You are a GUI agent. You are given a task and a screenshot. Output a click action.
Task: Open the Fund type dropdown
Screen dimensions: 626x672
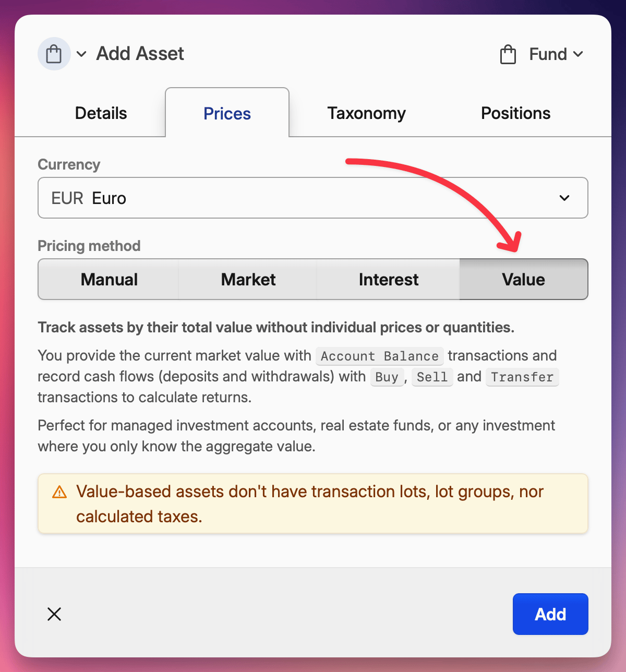555,54
